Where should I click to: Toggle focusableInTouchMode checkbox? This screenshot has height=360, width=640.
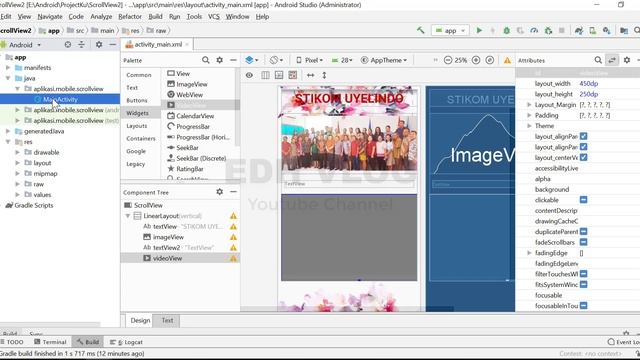pos(583,305)
